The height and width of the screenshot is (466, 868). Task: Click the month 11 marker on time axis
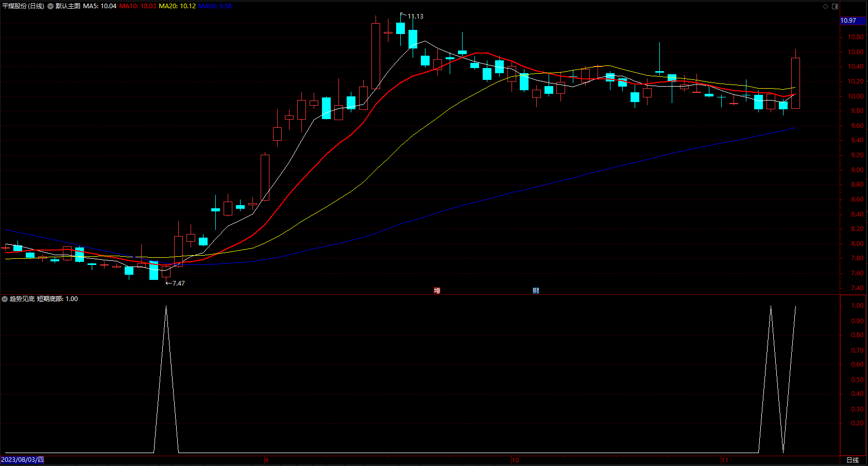[x=724, y=460]
